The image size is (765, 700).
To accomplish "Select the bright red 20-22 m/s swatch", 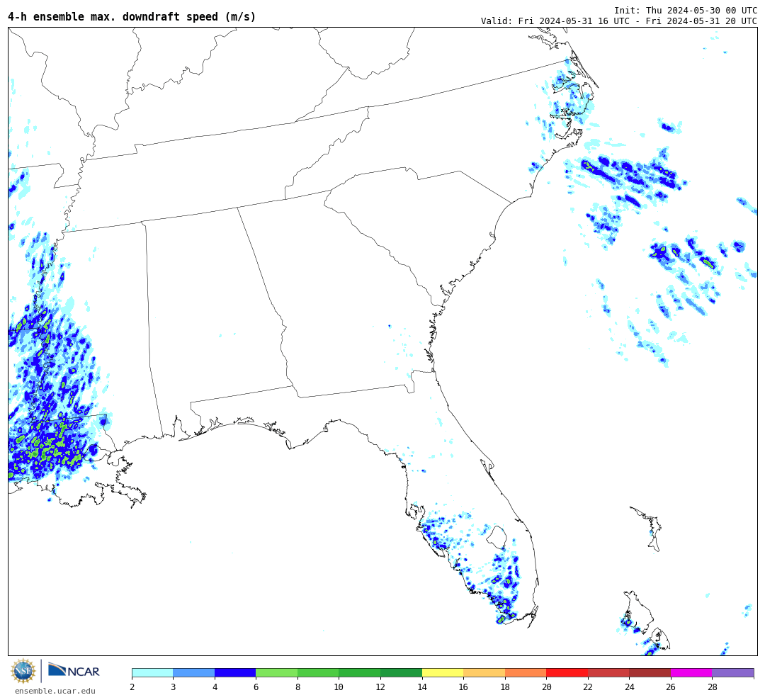I will pyautogui.click(x=567, y=672).
